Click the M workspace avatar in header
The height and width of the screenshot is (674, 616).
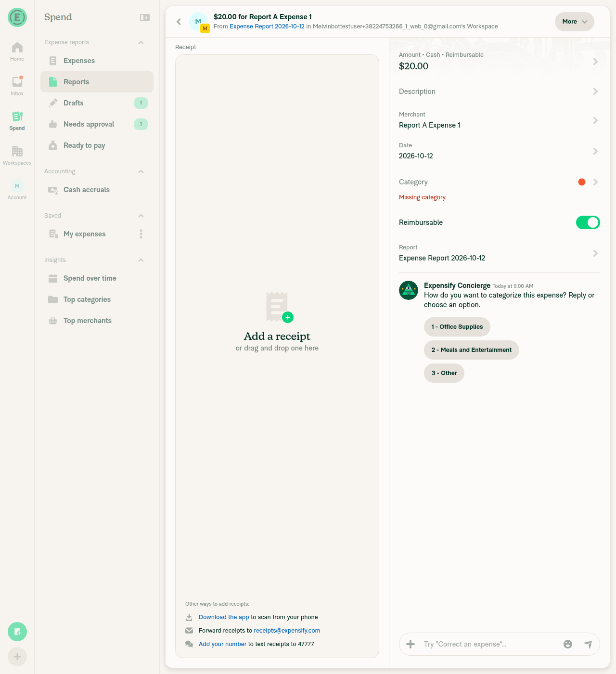pos(205,28)
